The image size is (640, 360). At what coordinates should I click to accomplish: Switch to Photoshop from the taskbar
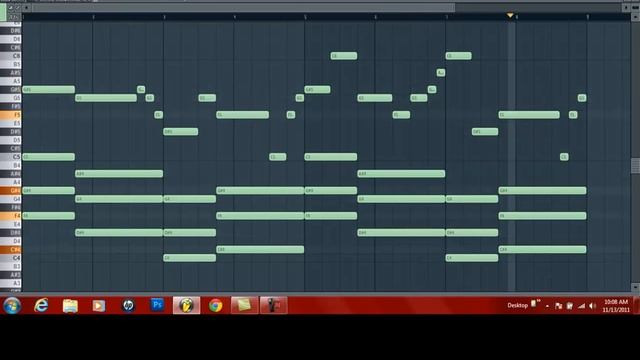click(157, 305)
